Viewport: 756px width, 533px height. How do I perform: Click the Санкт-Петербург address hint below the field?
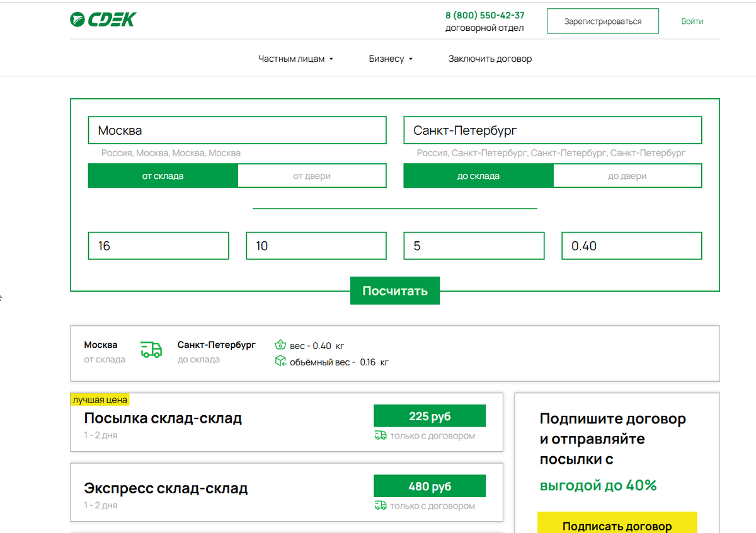coord(551,152)
